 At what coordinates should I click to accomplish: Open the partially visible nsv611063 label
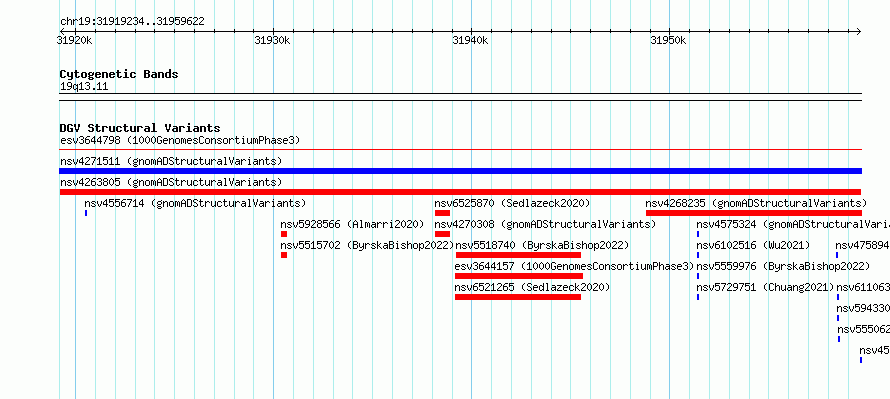coord(863,287)
